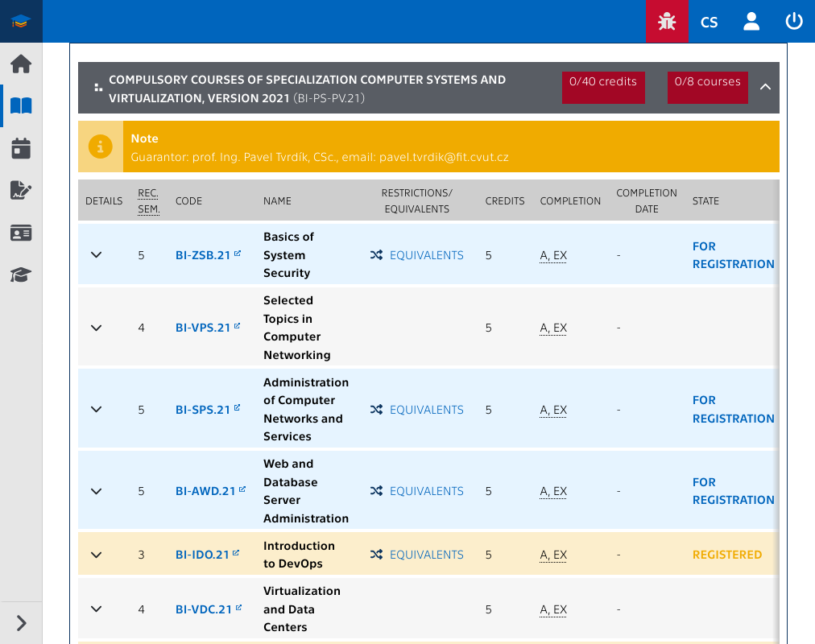
Task: Expand details for BI-AWD.21 row
Action: (x=96, y=491)
